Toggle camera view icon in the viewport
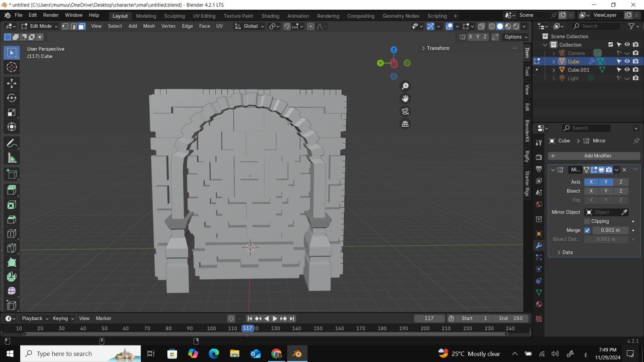The width and height of the screenshot is (644, 362). [x=405, y=111]
